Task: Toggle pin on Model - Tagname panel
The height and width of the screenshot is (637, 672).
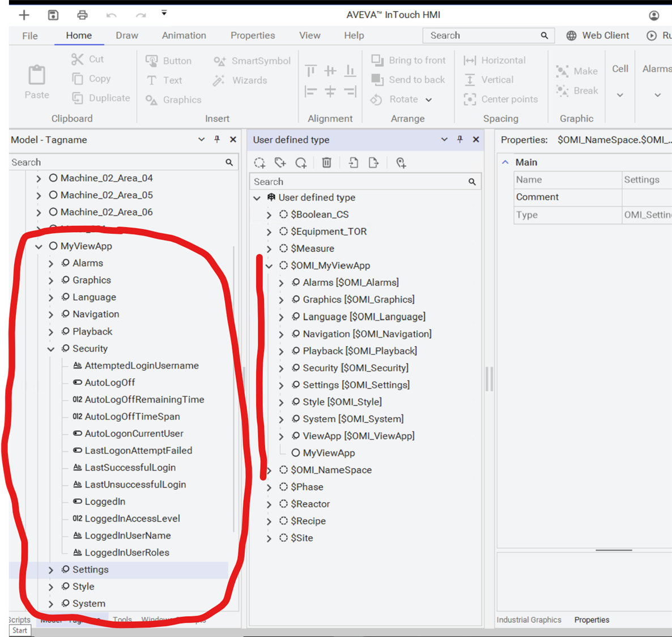Action: coord(217,139)
